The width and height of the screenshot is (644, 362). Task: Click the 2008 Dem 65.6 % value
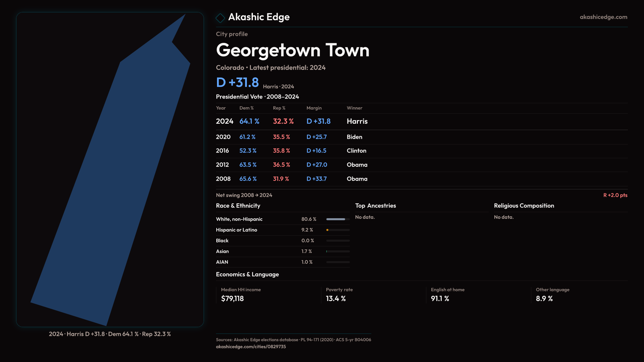248,179
